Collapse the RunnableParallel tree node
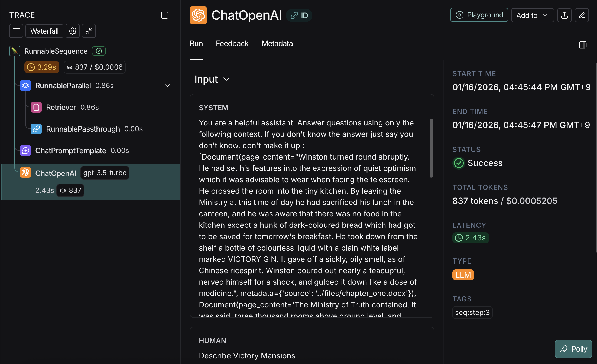The image size is (597, 364). [x=167, y=86]
